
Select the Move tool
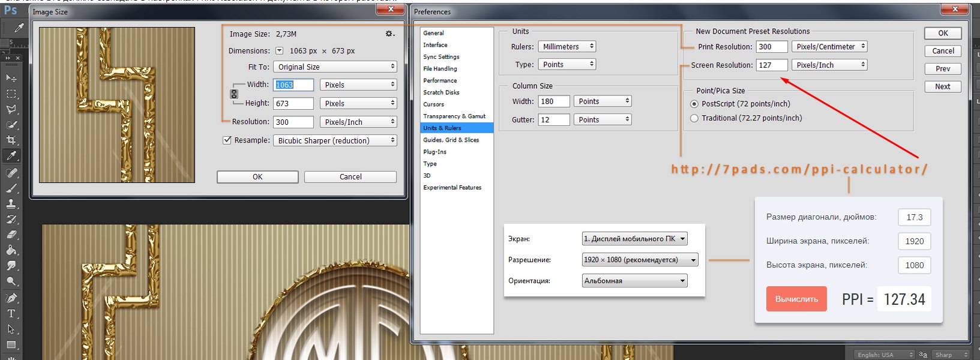[11, 78]
